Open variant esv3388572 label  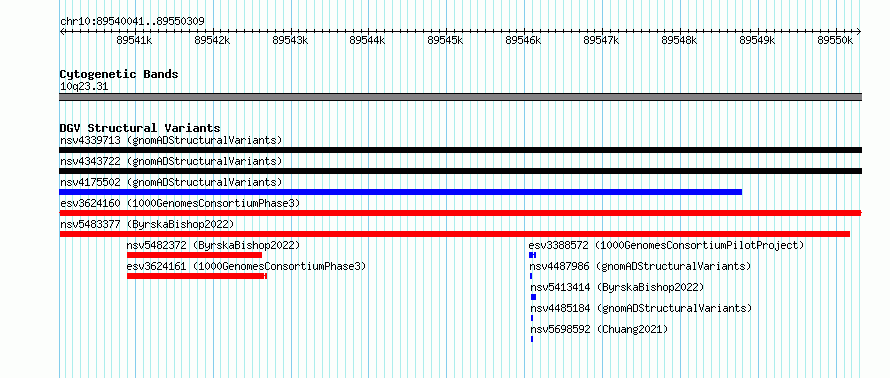(x=666, y=245)
